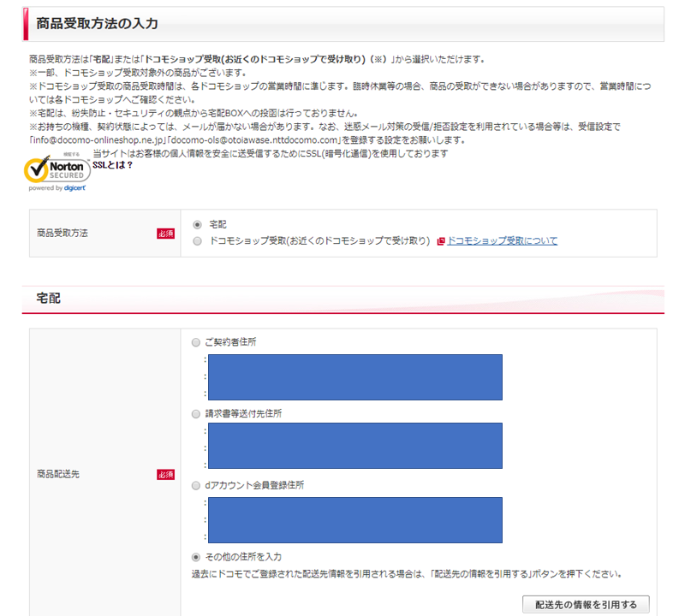Click the 商品受取方法 row label
673x616 pixels.
click(x=63, y=233)
